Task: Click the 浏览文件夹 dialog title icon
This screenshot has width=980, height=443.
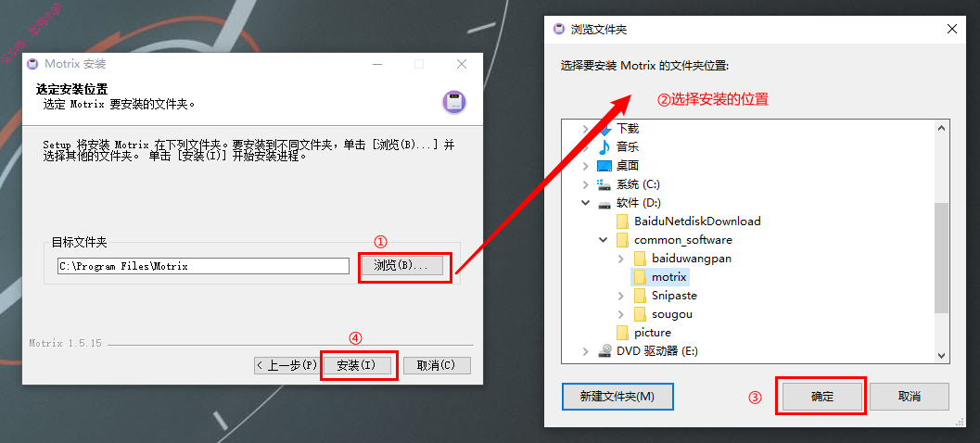Action: coord(558,30)
